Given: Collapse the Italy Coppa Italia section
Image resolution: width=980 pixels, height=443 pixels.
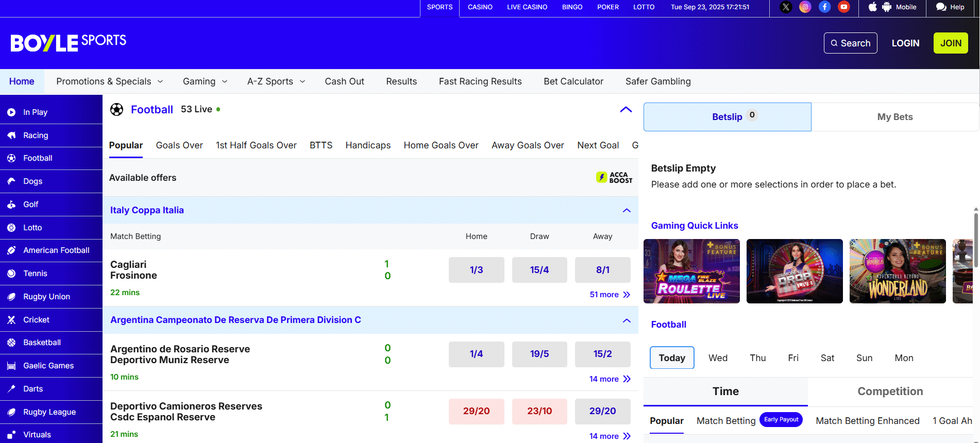Looking at the screenshot, I should (627, 210).
